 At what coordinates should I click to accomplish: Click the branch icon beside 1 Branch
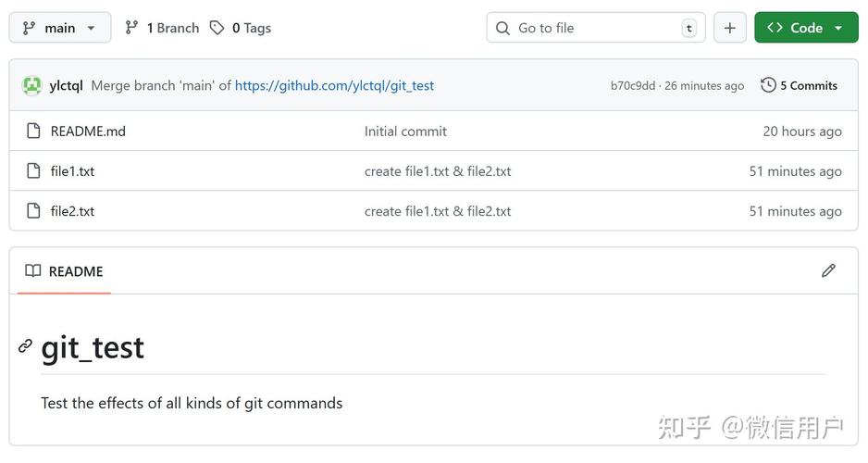[x=131, y=28]
